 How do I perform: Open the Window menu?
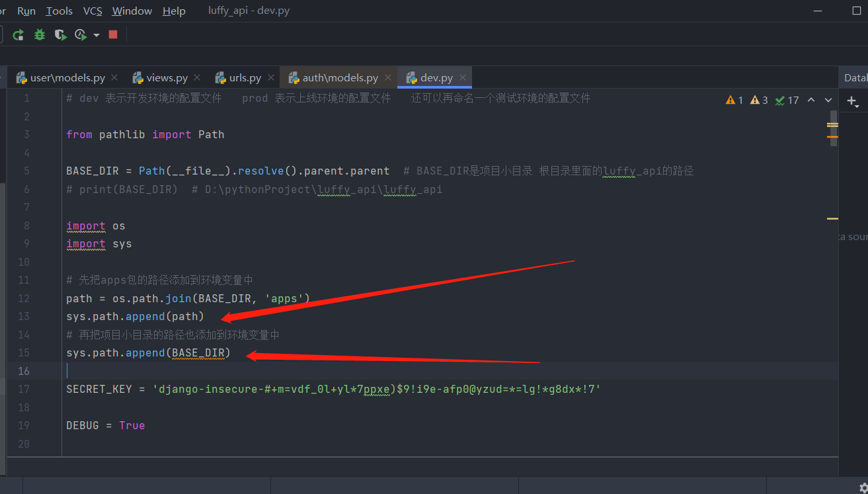click(x=132, y=11)
